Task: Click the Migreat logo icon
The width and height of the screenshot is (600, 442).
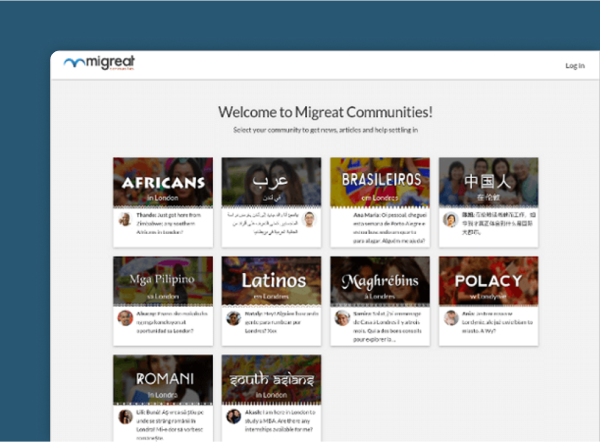Action: [x=73, y=63]
